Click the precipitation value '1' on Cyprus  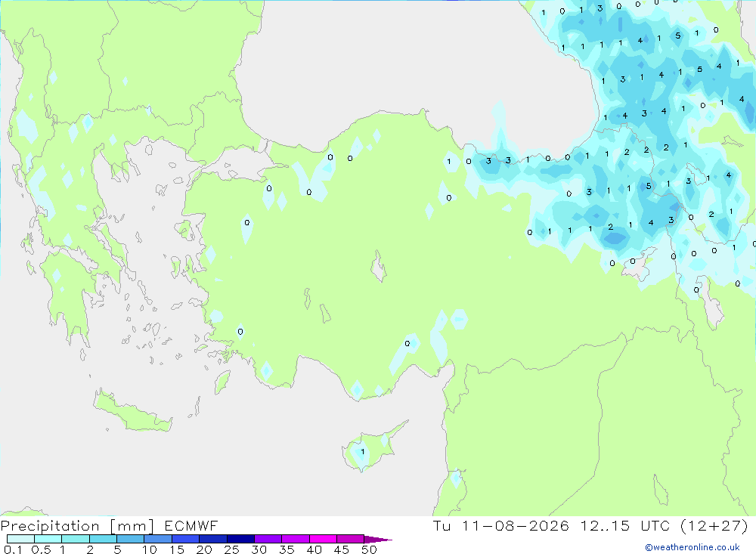pos(363,452)
